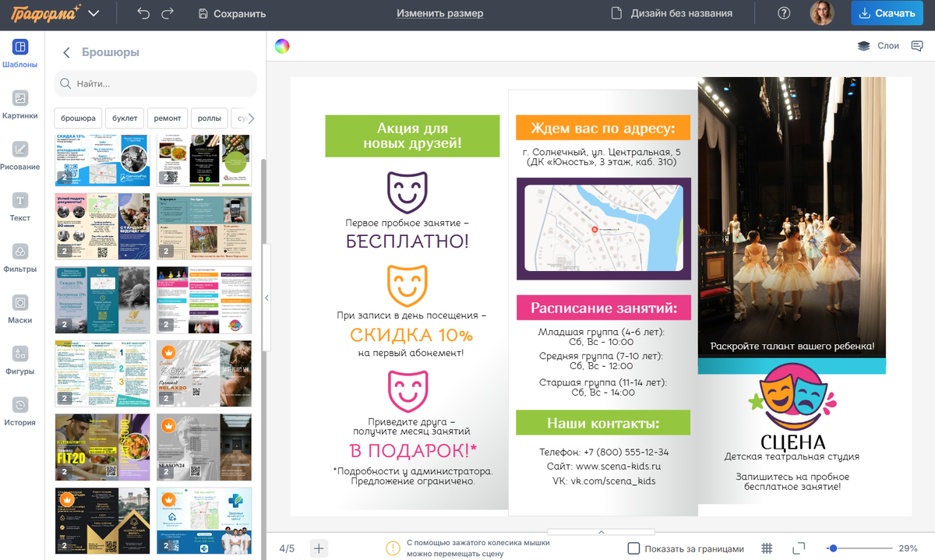Open the help question mark icon
The height and width of the screenshot is (560, 935).
click(784, 13)
